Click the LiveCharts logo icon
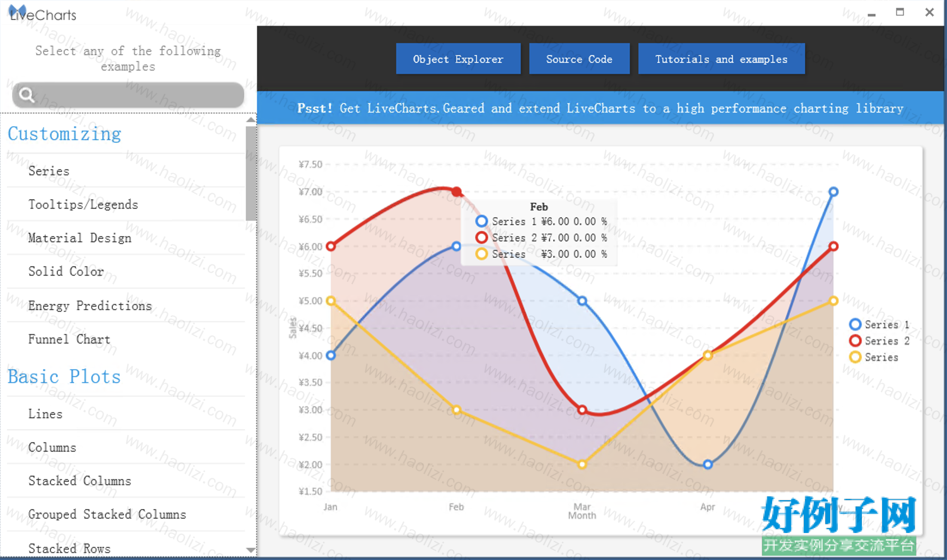Screen dimensions: 947x560 (17, 11)
